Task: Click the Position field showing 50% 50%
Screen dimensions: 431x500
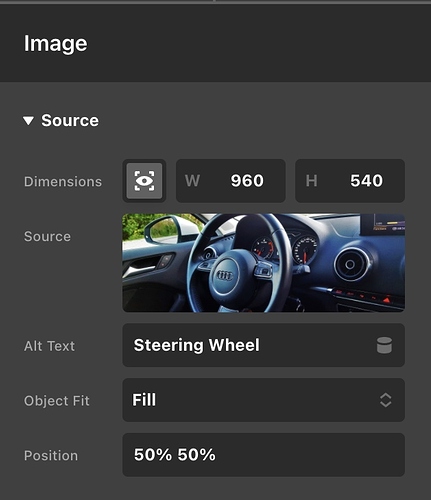Action: (264, 455)
